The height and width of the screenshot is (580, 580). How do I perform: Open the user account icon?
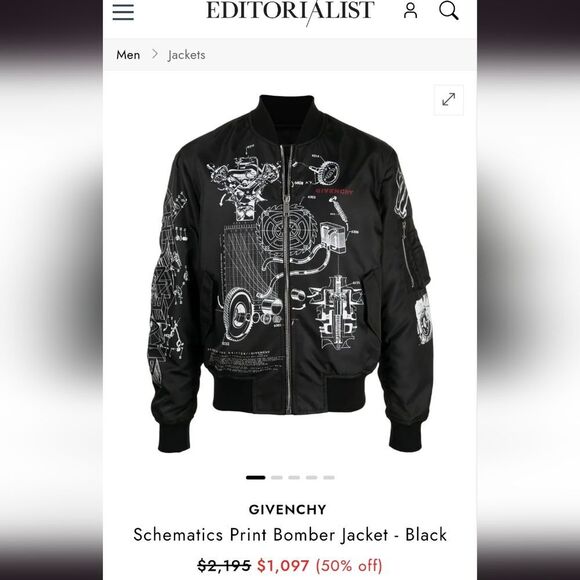pos(410,10)
